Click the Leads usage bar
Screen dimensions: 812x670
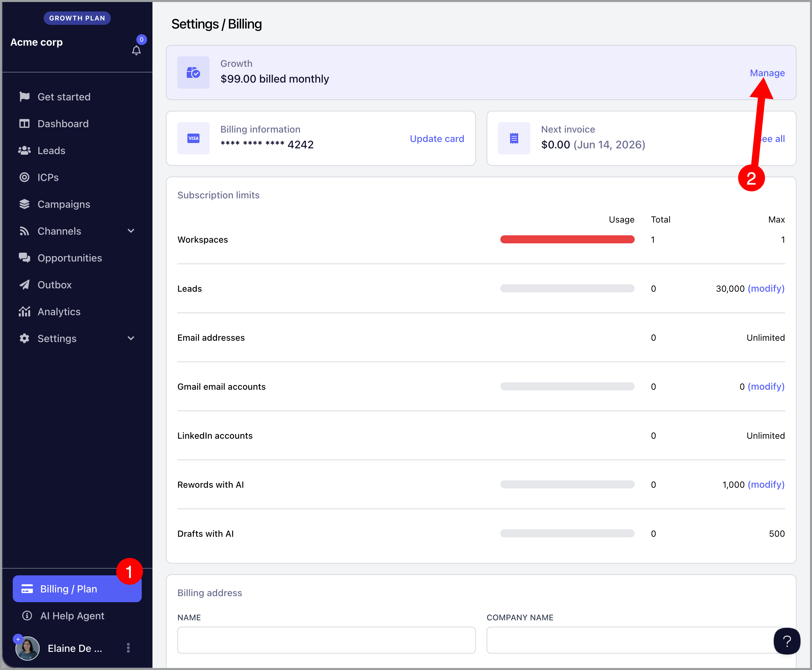pos(567,288)
